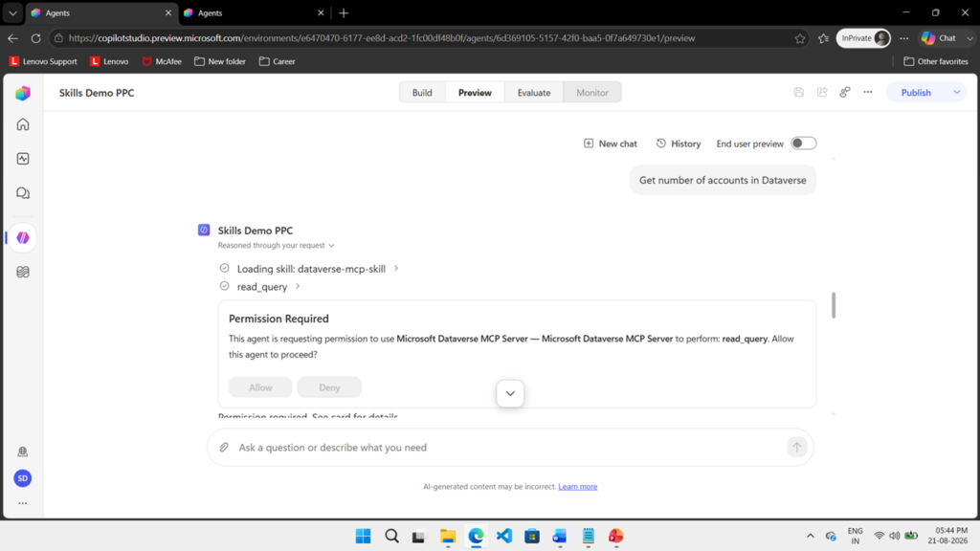This screenshot has width=980, height=551.
Task: Open the taskbar clock and date
Action: (x=947, y=536)
